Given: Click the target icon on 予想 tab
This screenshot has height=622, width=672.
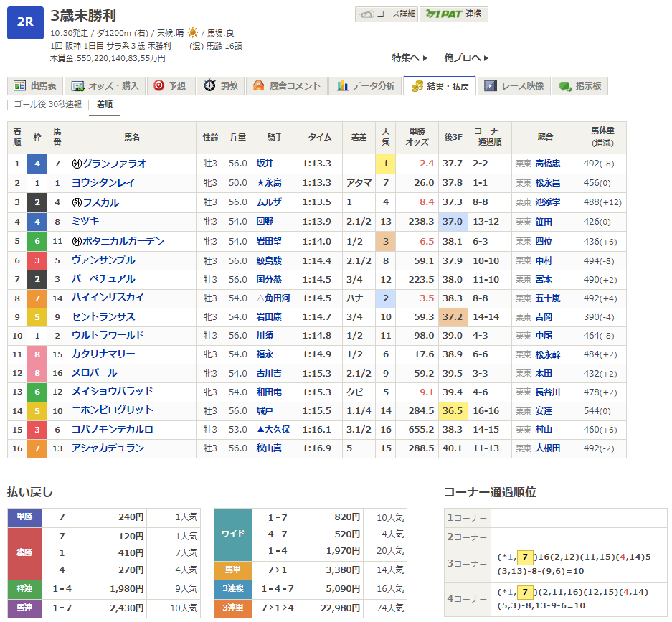Looking at the screenshot, I should coord(158,85).
